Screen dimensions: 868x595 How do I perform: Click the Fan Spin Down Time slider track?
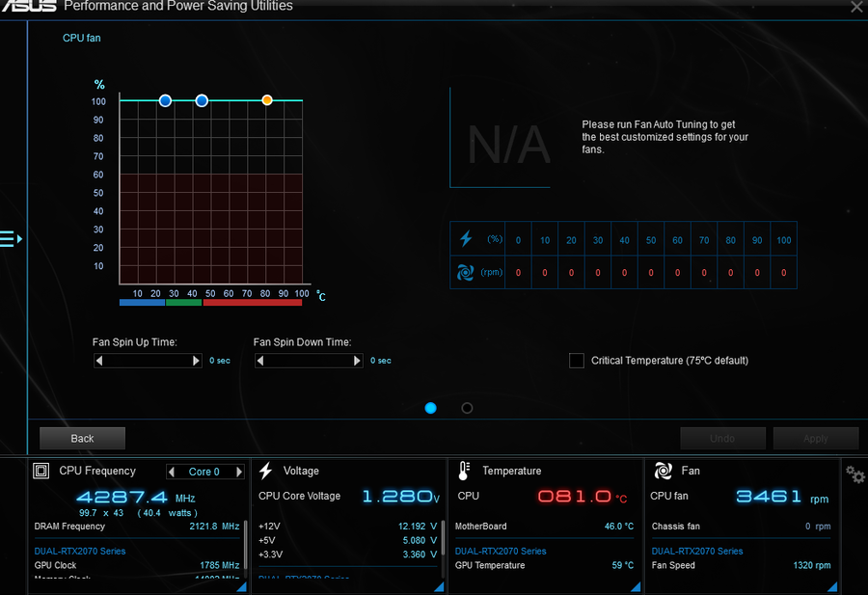point(309,361)
